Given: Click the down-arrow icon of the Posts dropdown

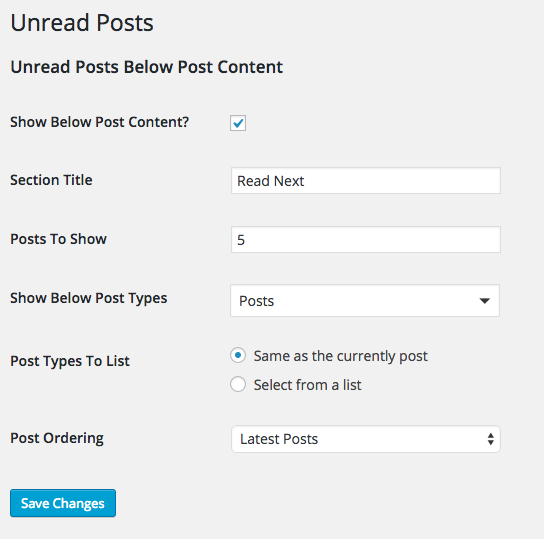Looking at the screenshot, I should [484, 301].
